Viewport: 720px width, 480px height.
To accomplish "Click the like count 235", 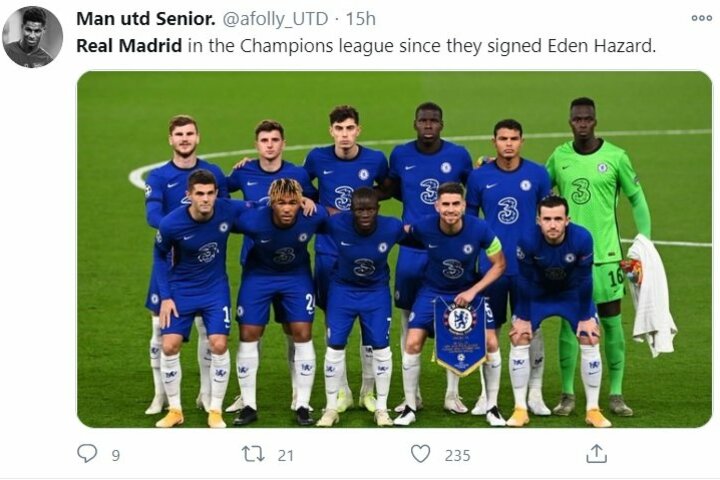I will (x=457, y=455).
